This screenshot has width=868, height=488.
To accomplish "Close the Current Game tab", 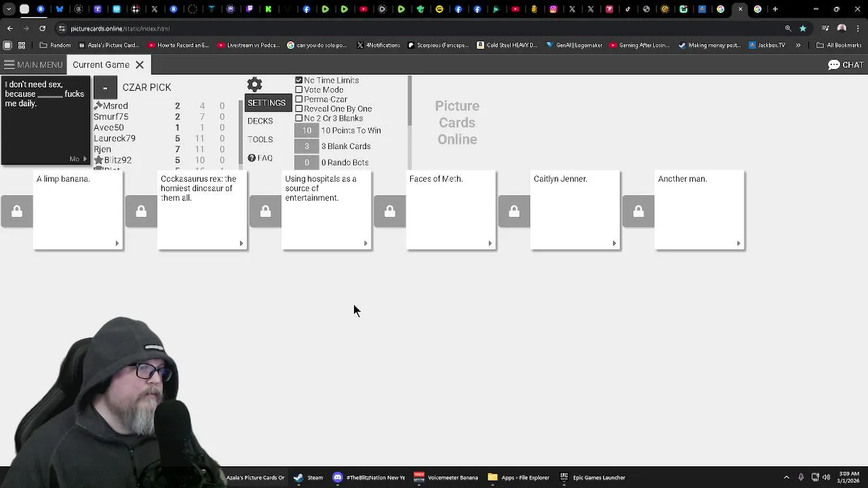I will 140,64.
